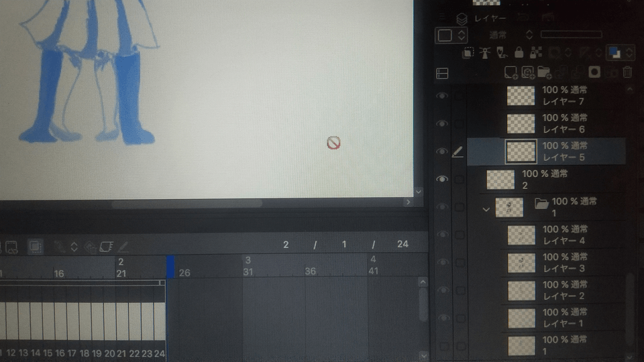Open the mask options stepper arrows
The width and height of the screenshot is (644, 362).
point(568,52)
